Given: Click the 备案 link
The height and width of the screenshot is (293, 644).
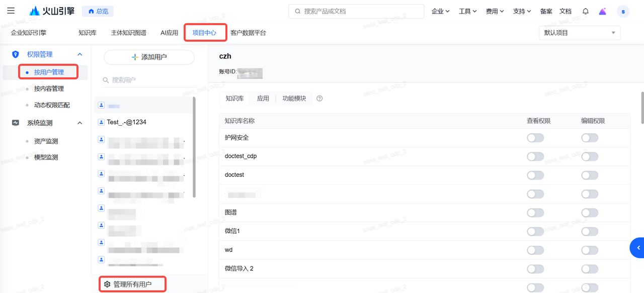Looking at the screenshot, I should pyautogui.click(x=546, y=11).
